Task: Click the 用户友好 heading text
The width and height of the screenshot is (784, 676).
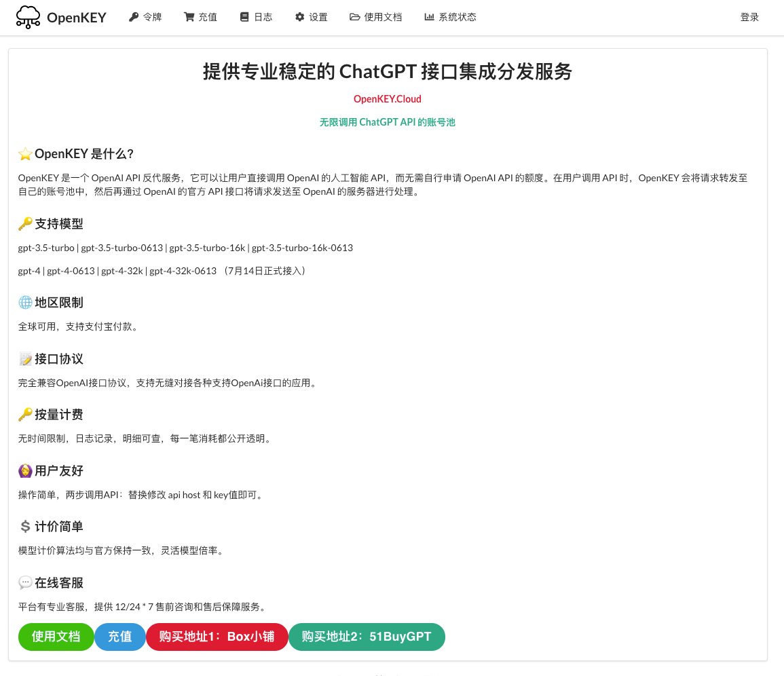Action: [x=59, y=470]
